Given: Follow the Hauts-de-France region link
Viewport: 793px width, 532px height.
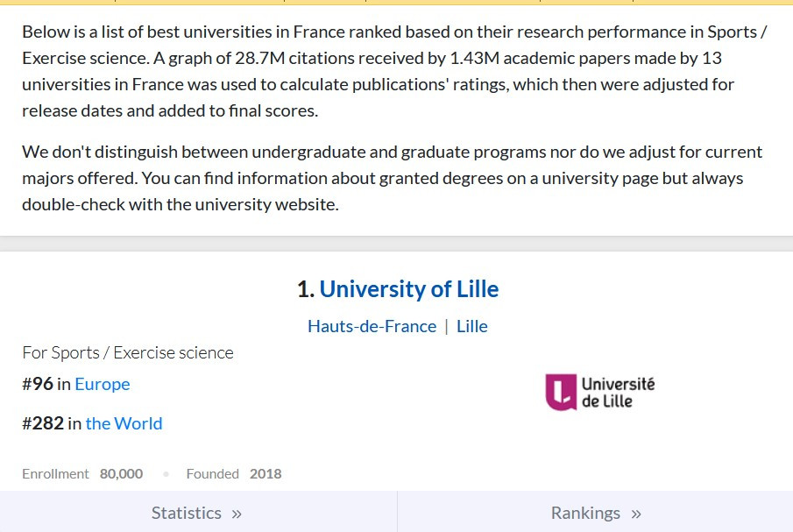Looking at the screenshot, I should [372, 326].
